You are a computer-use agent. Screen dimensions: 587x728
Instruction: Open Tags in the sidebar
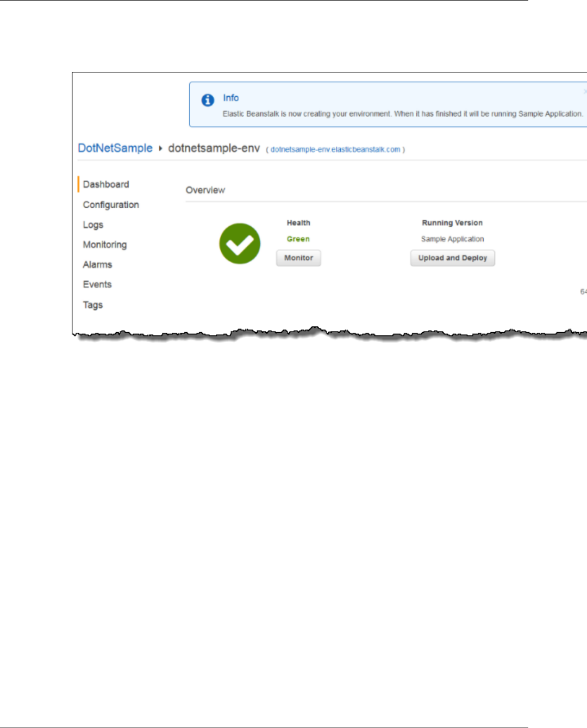[x=93, y=305]
